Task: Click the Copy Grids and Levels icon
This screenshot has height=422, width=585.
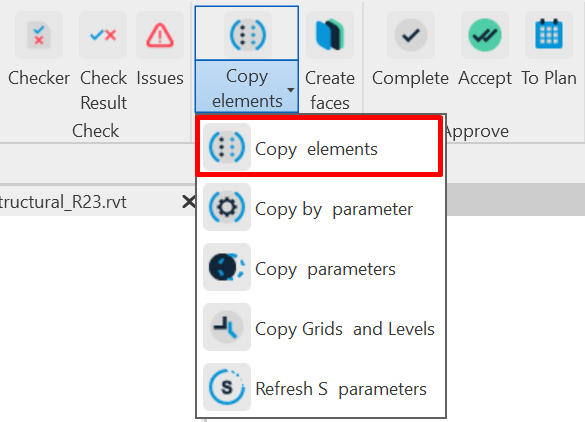Action: (x=227, y=327)
